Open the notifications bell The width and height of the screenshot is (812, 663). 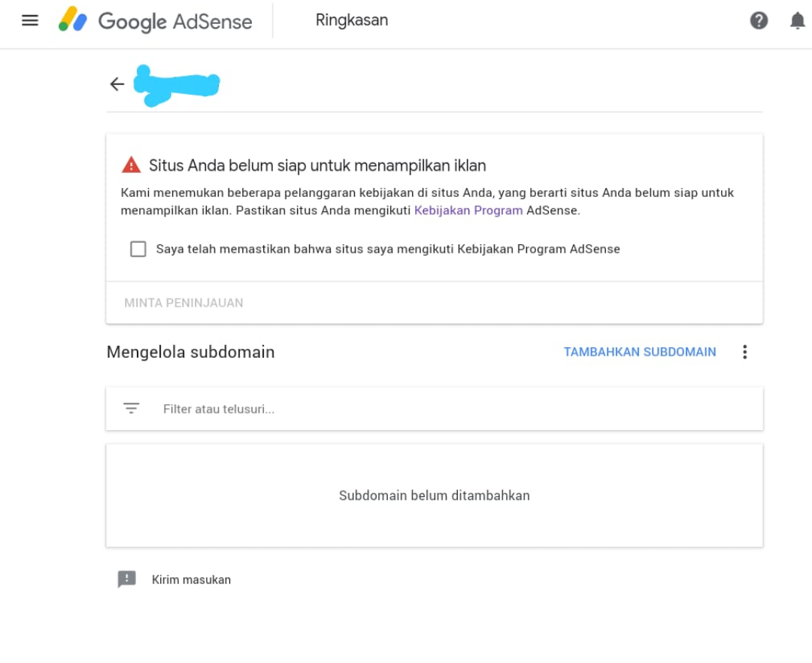tap(797, 21)
